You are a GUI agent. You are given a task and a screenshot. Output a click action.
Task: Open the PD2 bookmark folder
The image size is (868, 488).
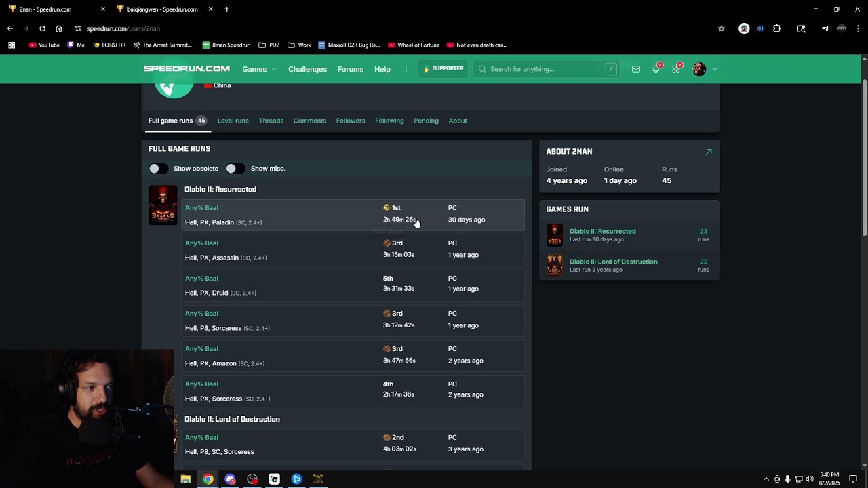click(x=269, y=45)
